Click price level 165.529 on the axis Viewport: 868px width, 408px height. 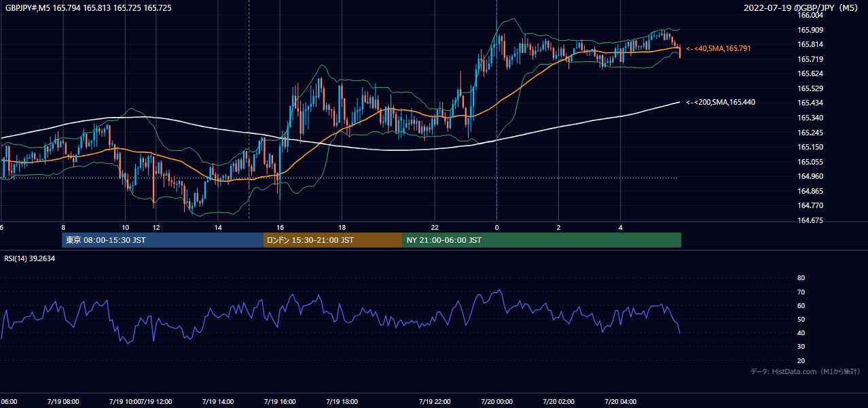click(811, 88)
